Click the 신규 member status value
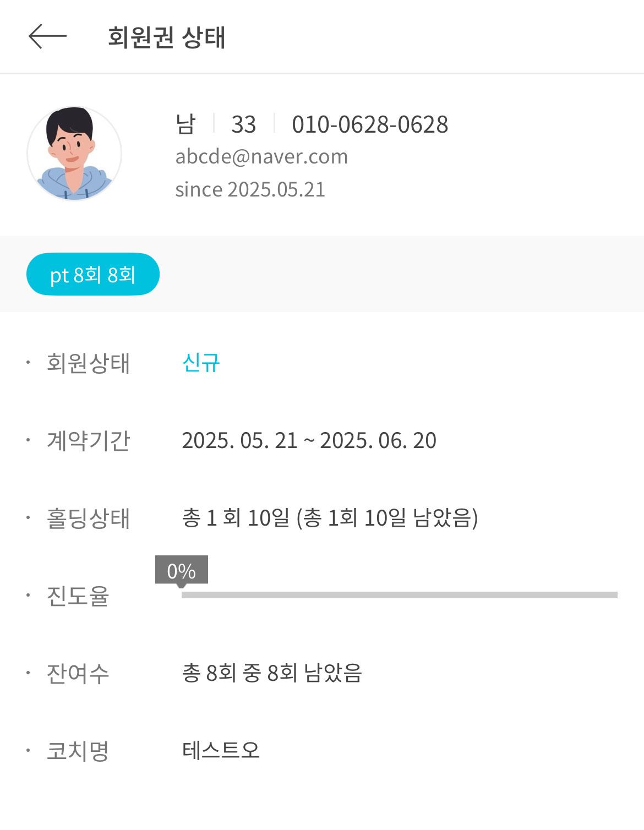The width and height of the screenshot is (644, 830). (201, 363)
